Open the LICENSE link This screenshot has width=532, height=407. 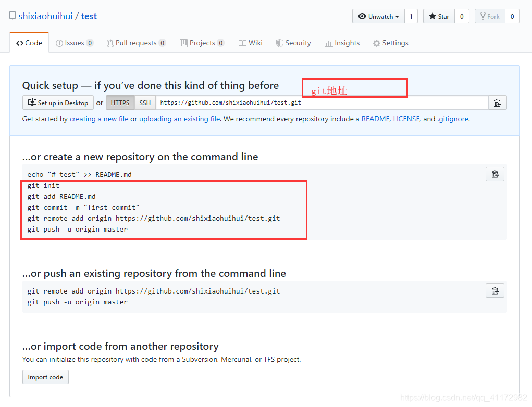pos(406,119)
